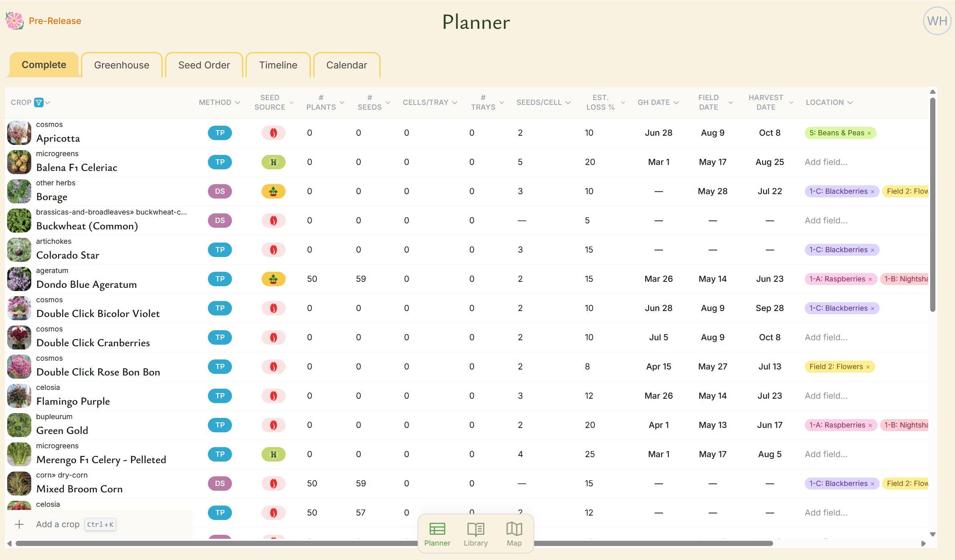955x560 pixels.
Task: Open the Planner view in bottom navigation
Action: pos(437,534)
